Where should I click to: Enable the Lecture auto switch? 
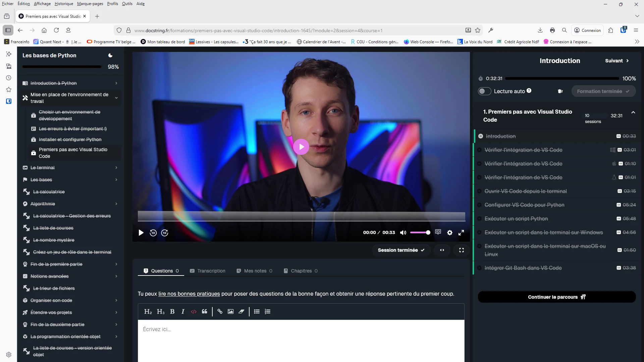[x=484, y=91]
